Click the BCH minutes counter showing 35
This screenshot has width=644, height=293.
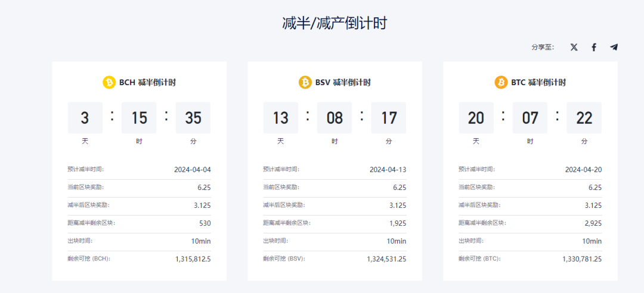pos(193,118)
